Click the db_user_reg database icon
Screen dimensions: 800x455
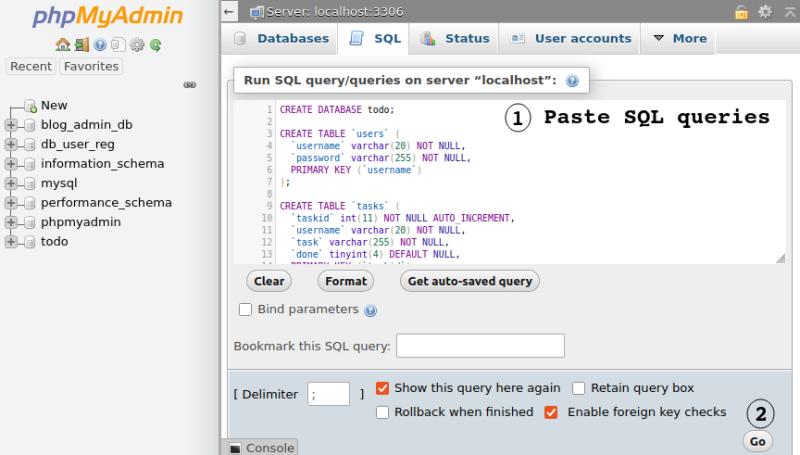(30, 144)
